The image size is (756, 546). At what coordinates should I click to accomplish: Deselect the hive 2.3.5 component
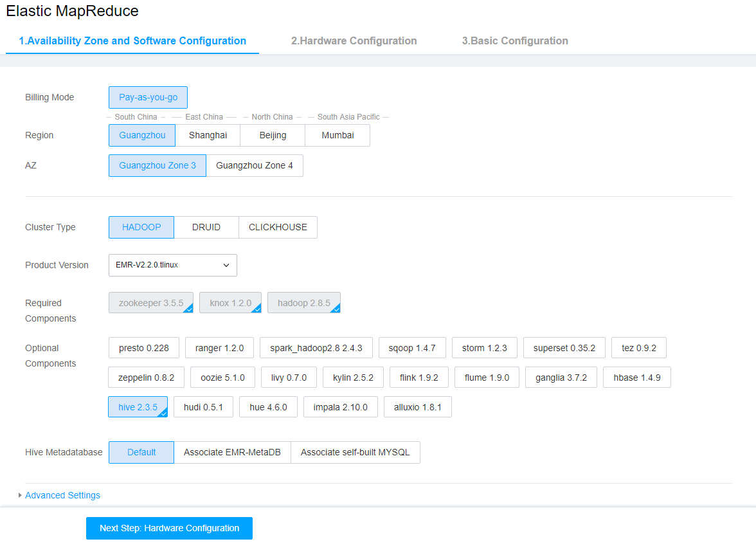click(x=138, y=407)
